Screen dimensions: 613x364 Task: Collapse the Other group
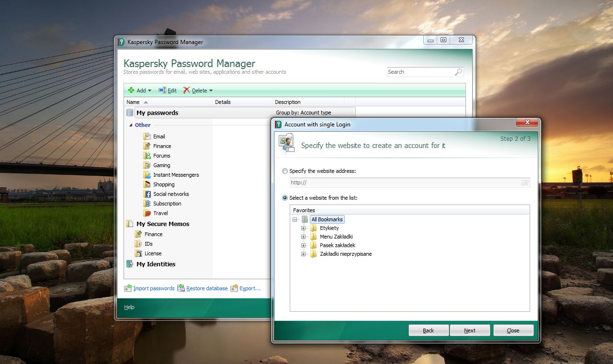point(131,125)
